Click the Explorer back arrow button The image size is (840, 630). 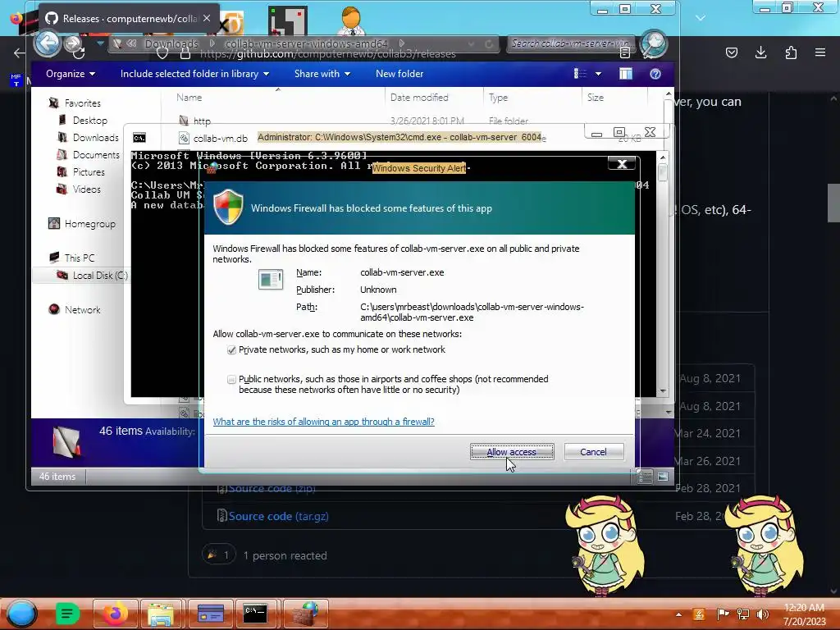(x=47, y=43)
